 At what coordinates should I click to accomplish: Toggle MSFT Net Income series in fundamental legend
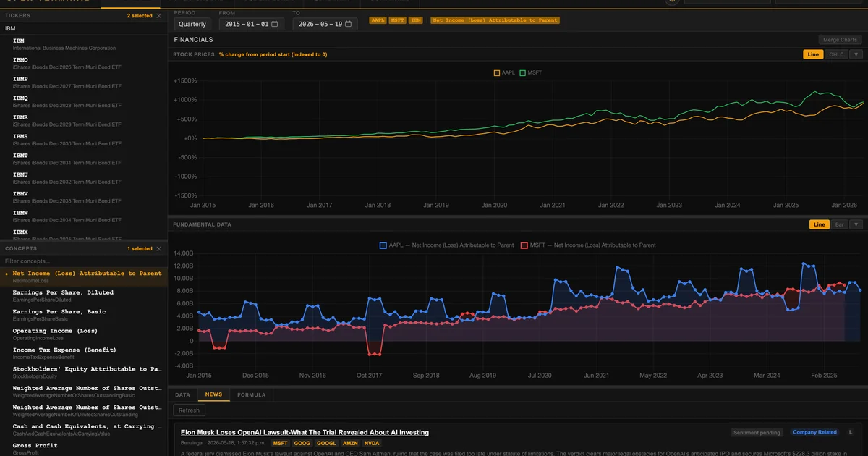click(x=589, y=245)
